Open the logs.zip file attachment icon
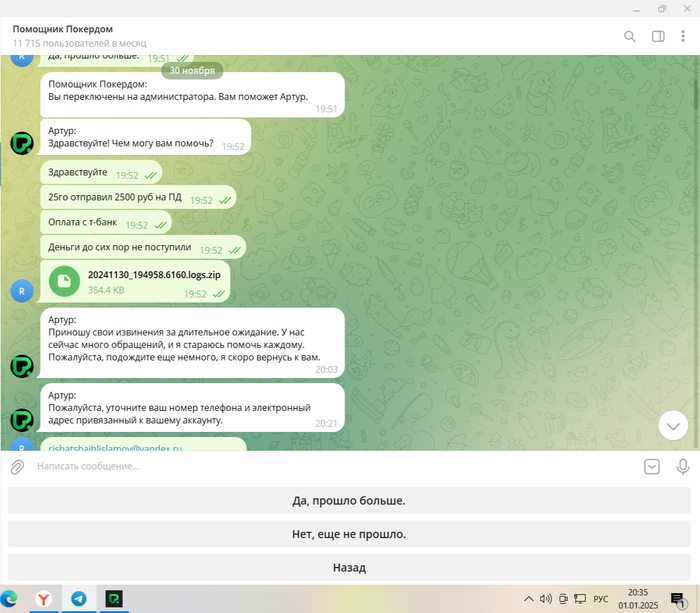Viewport: 700px width, 613px height. pos(64,281)
